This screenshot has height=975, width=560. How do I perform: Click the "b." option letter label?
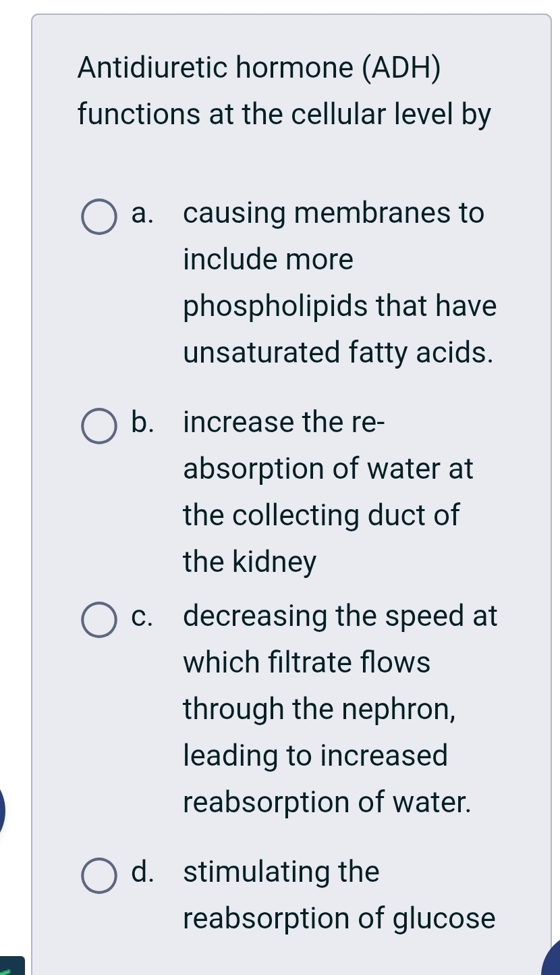(x=142, y=423)
